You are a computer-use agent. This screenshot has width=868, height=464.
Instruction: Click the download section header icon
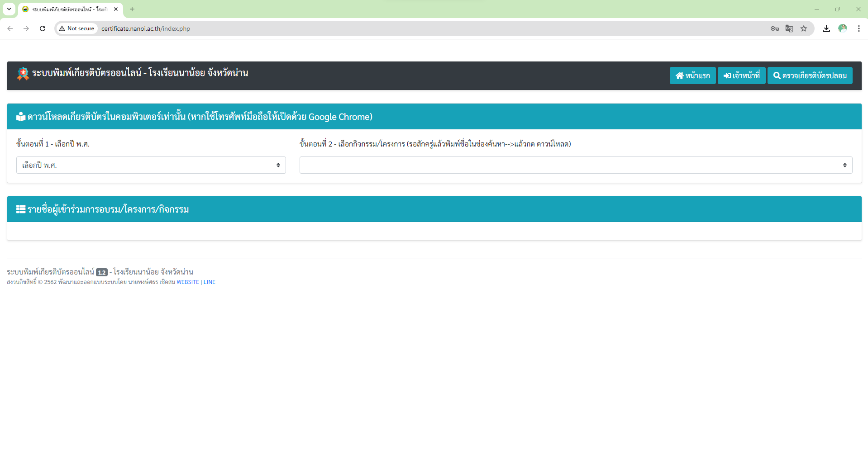coord(21,117)
